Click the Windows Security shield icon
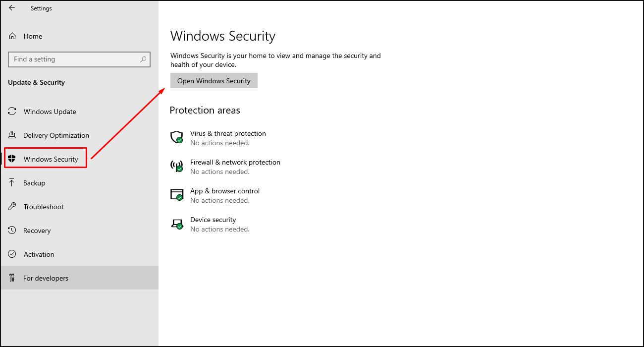644x347 pixels. click(x=12, y=159)
